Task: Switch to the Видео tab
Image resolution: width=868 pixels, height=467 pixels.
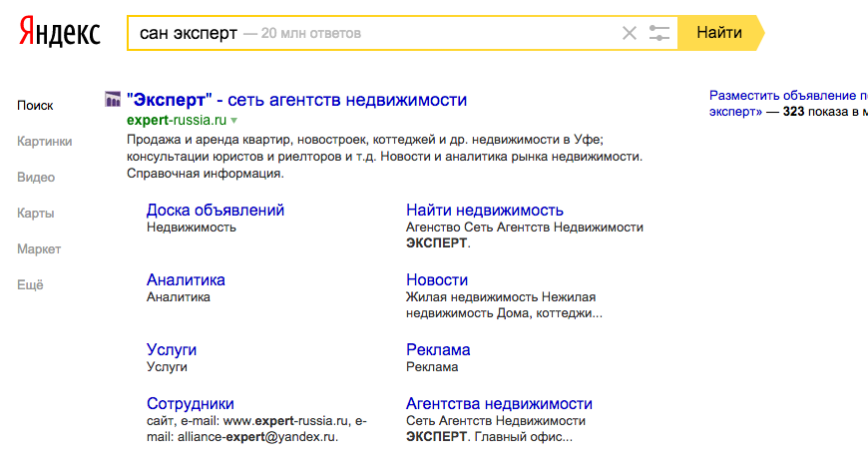Action: click(x=36, y=178)
